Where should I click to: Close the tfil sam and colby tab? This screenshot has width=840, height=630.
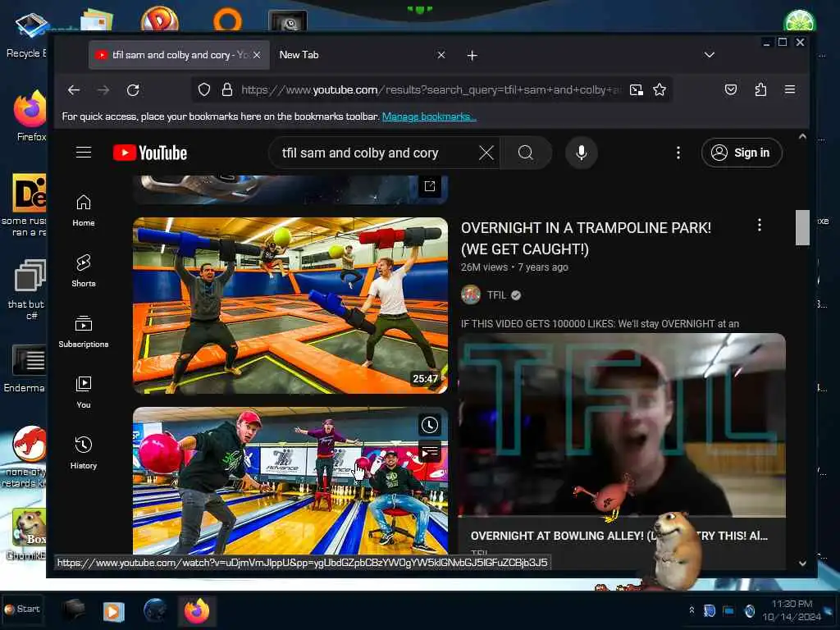(257, 55)
